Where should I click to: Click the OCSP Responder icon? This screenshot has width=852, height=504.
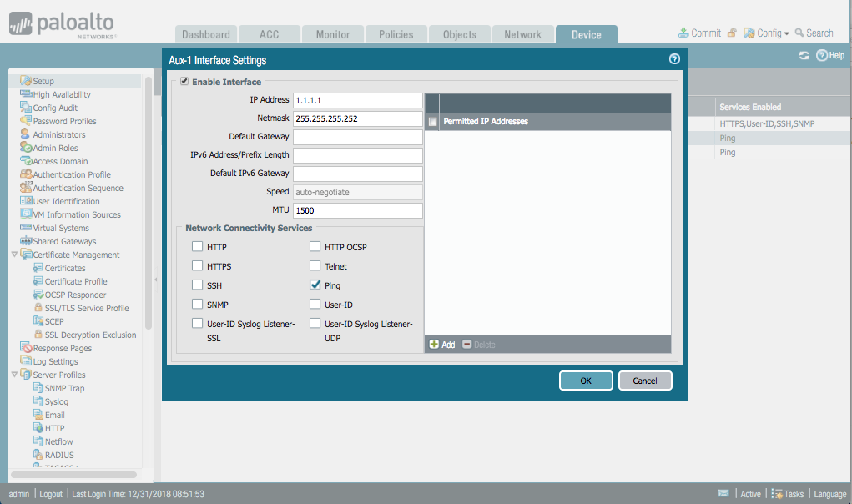coord(38,295)
